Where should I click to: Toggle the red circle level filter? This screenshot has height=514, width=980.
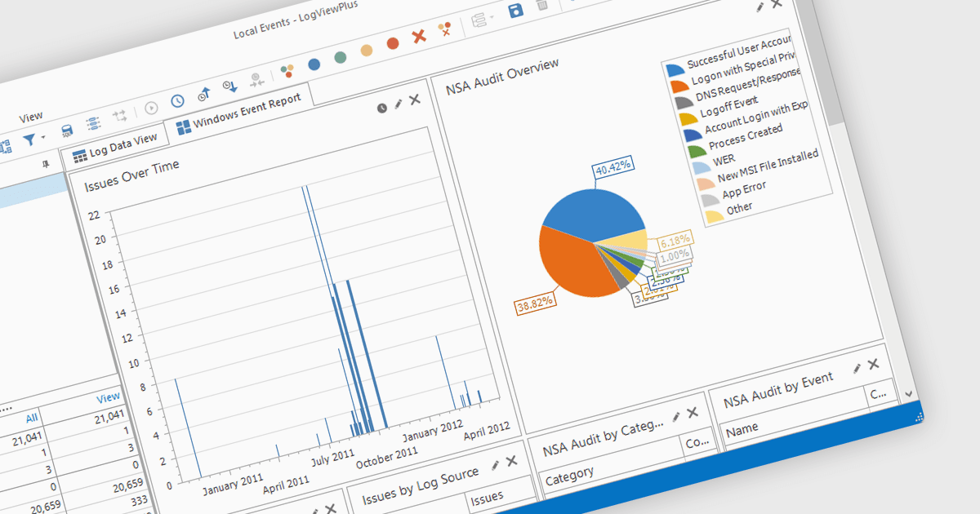(x=393, y=42)
